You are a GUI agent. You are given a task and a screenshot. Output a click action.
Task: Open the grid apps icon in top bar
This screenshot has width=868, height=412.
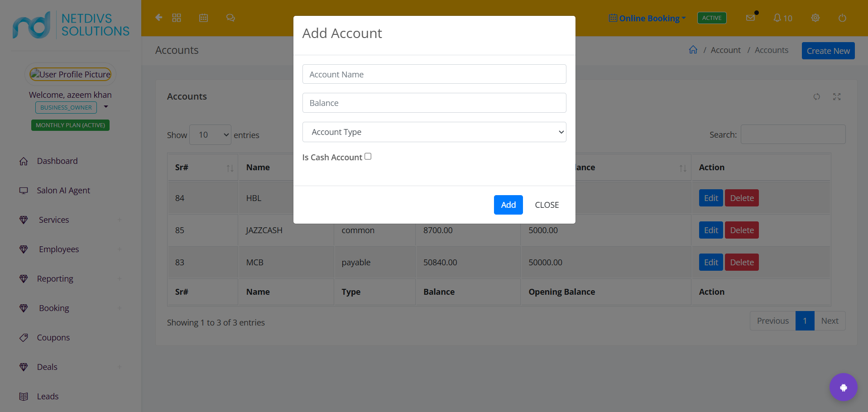tap(177, 18)
